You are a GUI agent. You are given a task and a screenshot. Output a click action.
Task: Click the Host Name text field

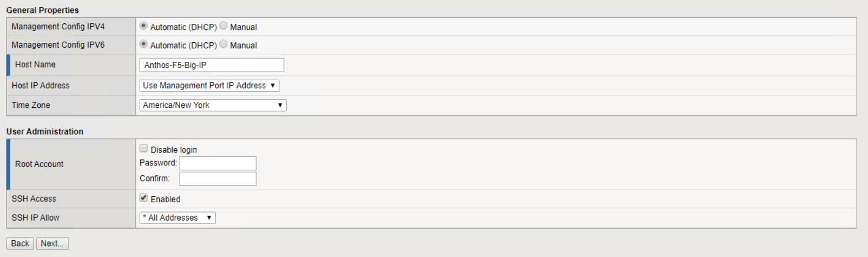211,65
